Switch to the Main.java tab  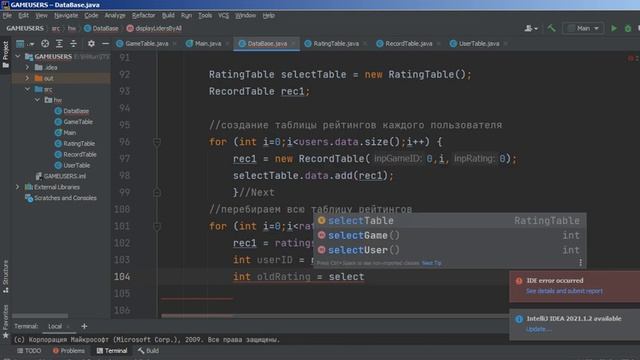(x=207, y=43)
